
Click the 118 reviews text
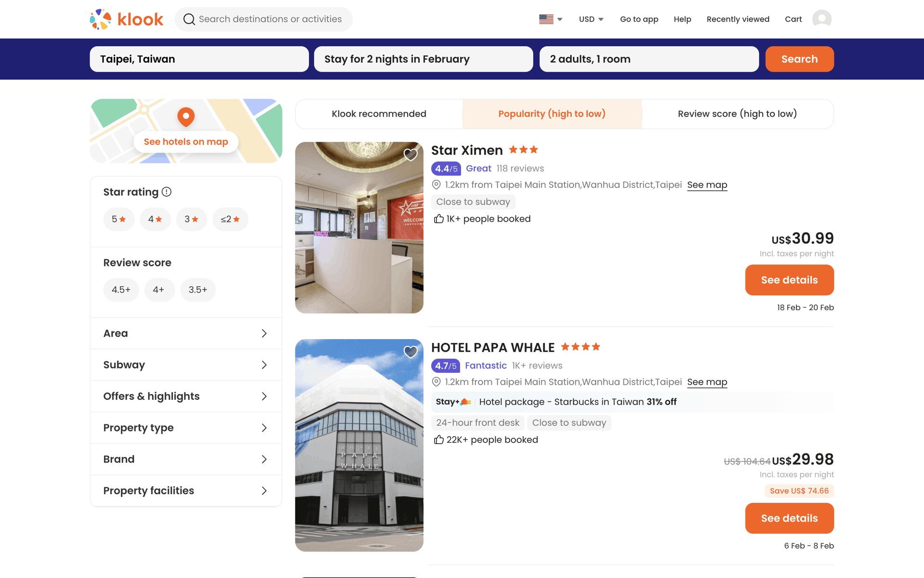click(520, 168)
